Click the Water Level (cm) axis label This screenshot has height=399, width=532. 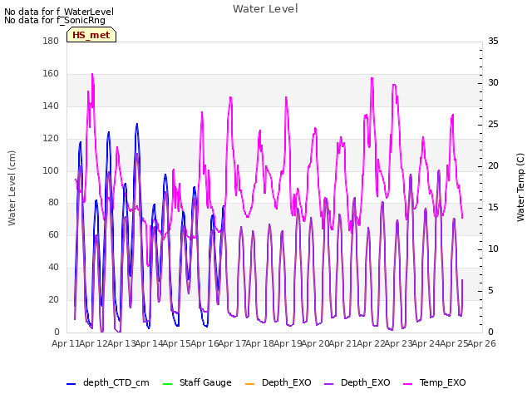coord(12,189)
